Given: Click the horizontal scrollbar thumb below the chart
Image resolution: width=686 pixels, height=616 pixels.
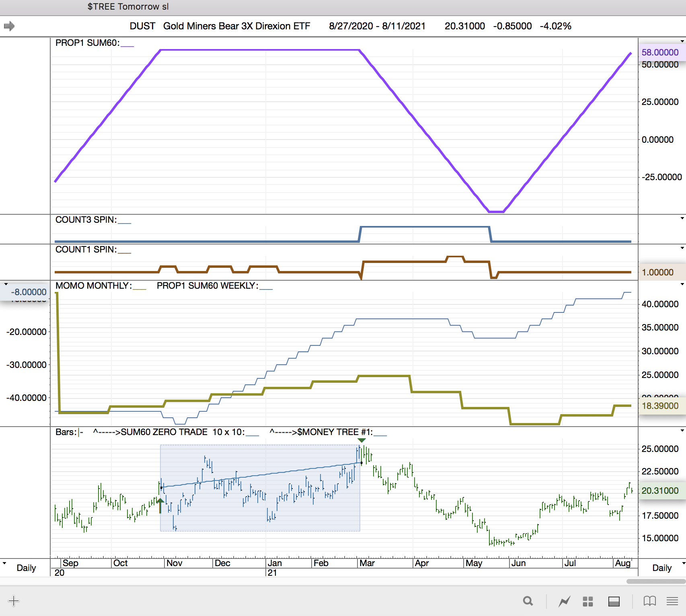Looking at the screenshot, I should 656,581.
